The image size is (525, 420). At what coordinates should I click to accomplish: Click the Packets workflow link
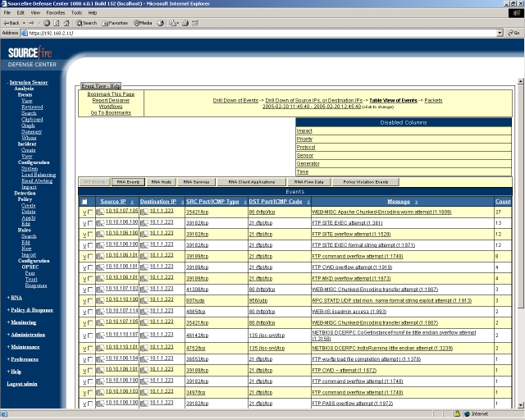(433, 100)
